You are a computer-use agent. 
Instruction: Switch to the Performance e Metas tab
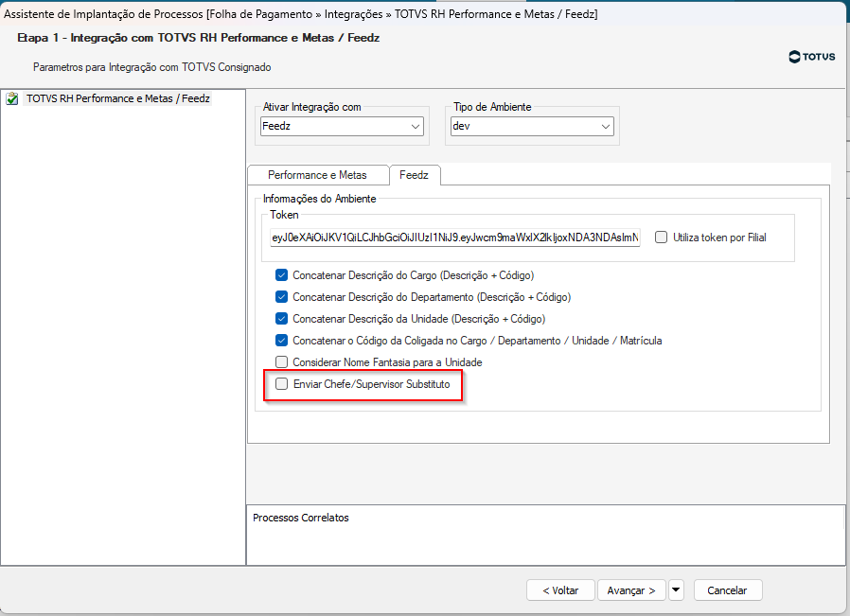pyautogui.click(x=317, y=175)
